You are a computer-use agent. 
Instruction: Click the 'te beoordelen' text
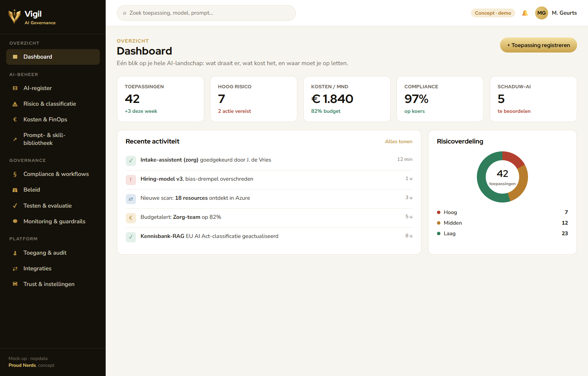coord(514,111)
